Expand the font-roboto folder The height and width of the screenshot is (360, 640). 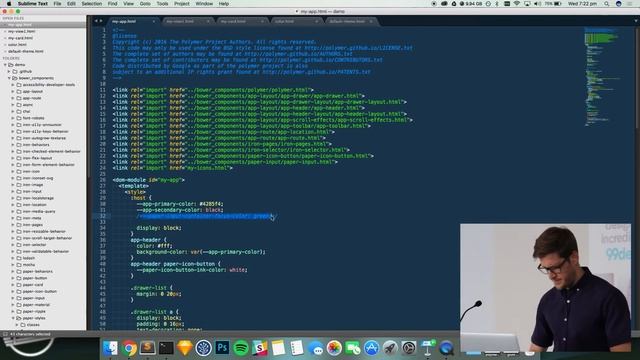pyautogui.click(x=13, y=118)
